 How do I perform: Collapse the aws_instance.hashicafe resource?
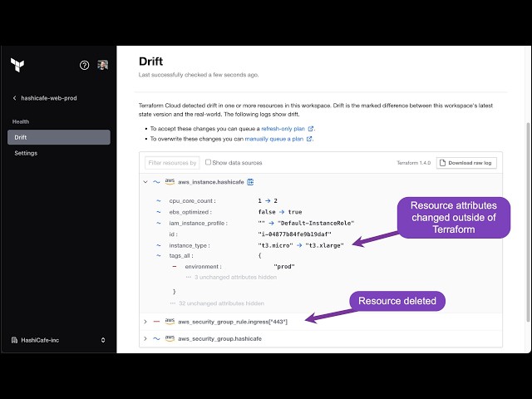(x=145, y=182)
